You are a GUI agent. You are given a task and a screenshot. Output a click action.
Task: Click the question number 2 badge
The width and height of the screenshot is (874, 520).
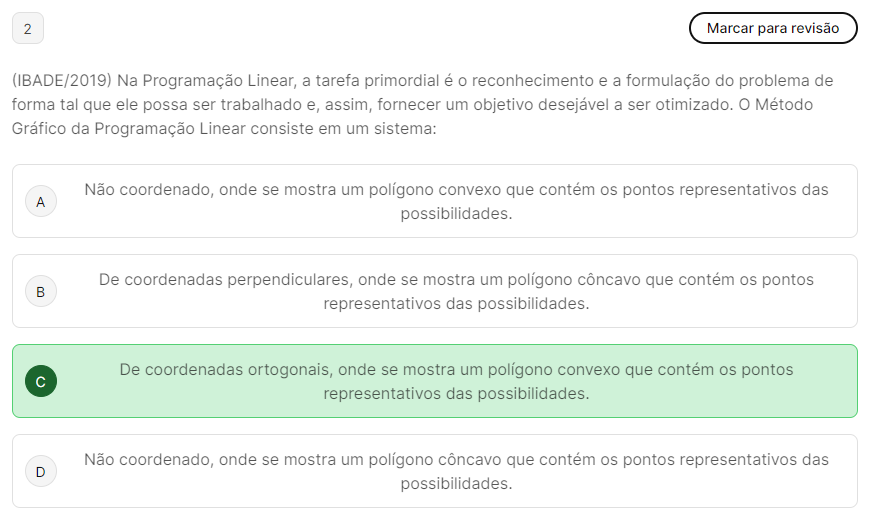coord(27,29)
